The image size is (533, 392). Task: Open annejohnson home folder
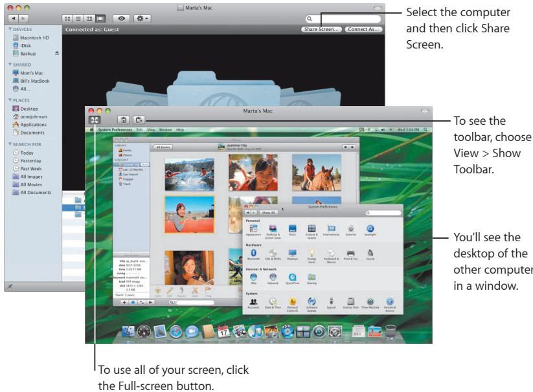30,116
